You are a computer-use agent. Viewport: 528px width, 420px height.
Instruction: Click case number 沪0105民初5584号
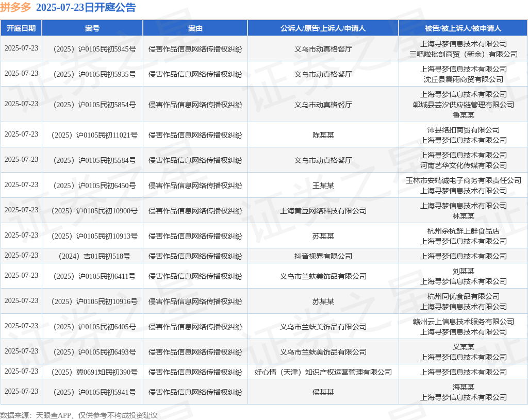coord(94,160)
